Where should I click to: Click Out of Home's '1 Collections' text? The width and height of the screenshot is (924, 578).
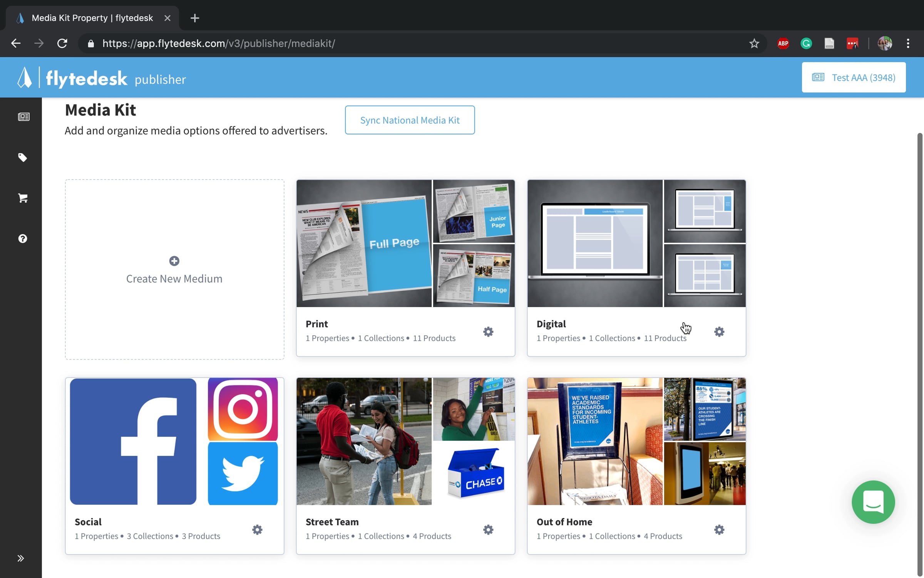[612, 536]
